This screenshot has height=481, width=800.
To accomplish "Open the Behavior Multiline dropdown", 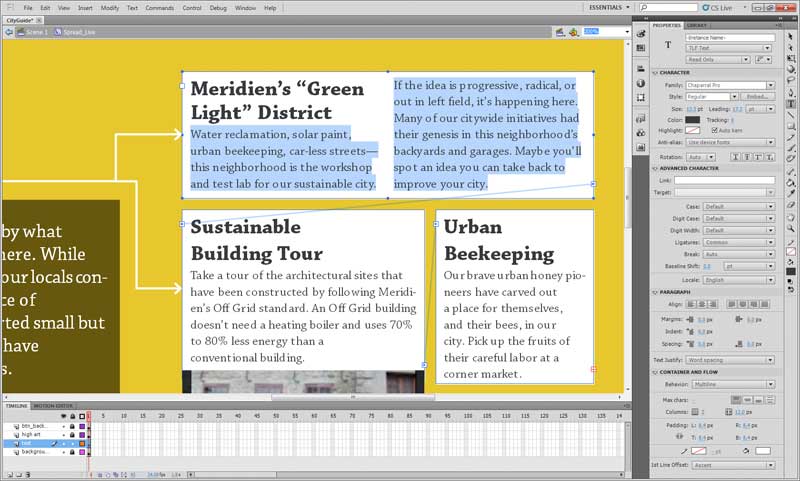I will tap(733, 384).
